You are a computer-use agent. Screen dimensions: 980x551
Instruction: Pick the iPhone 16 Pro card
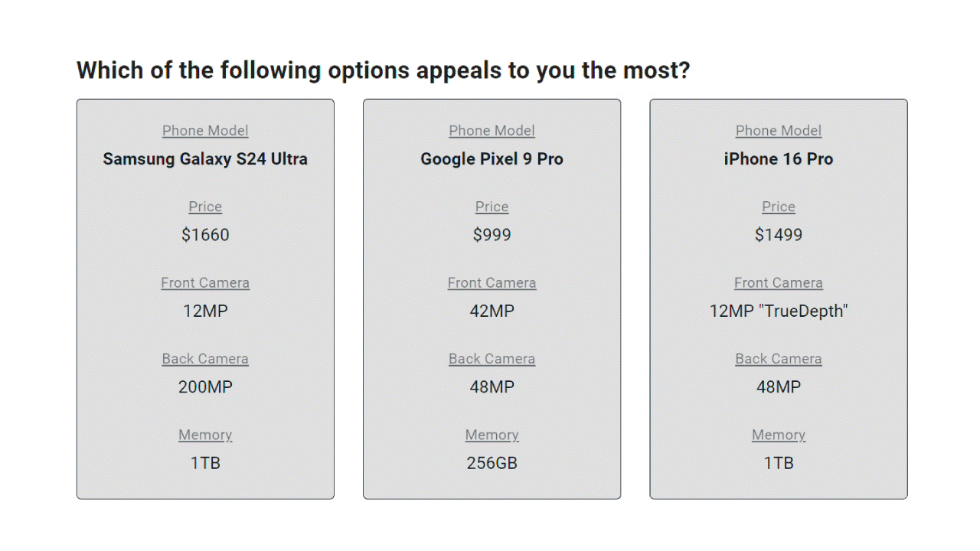pyautogui.click(x=779, y=299)
